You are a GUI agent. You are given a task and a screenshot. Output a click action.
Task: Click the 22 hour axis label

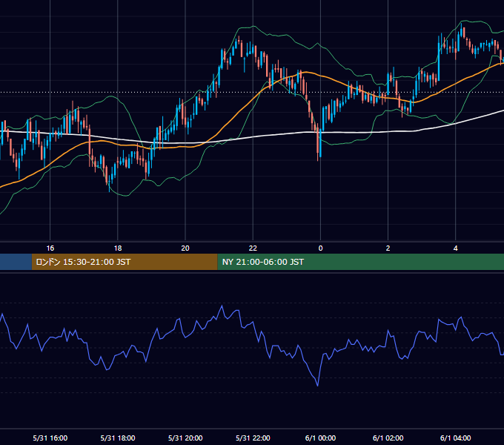coord(253,248)
